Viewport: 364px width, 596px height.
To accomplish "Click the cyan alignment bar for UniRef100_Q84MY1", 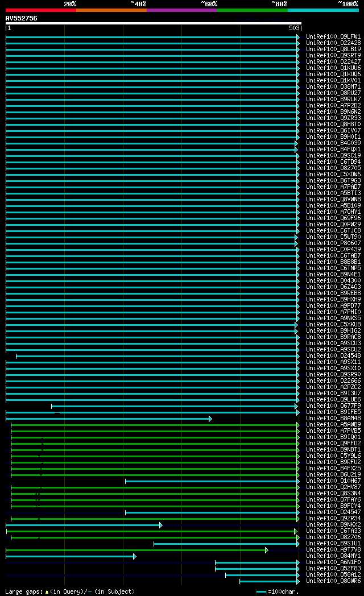I will coord(71,556).
